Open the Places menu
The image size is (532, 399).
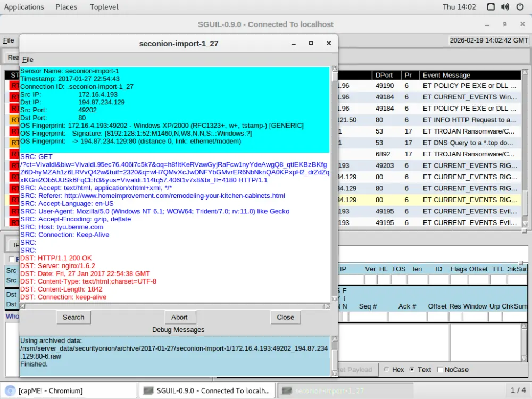click(66, 7)
